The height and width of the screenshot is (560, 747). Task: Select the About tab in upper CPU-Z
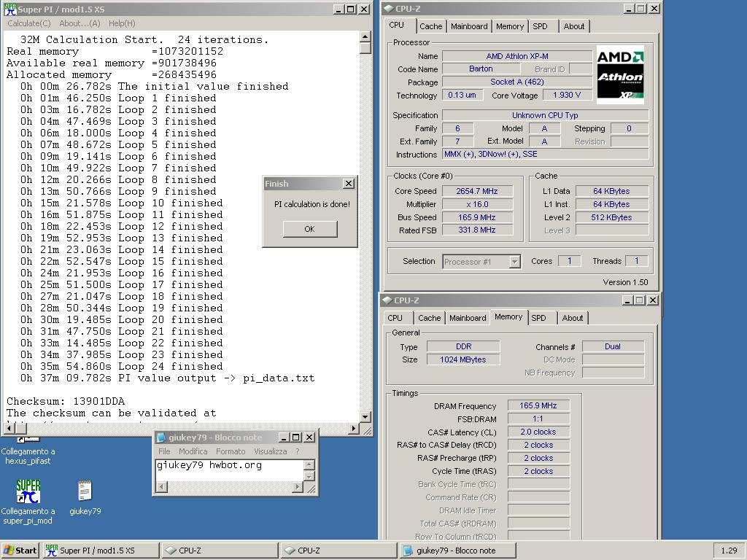574,27
